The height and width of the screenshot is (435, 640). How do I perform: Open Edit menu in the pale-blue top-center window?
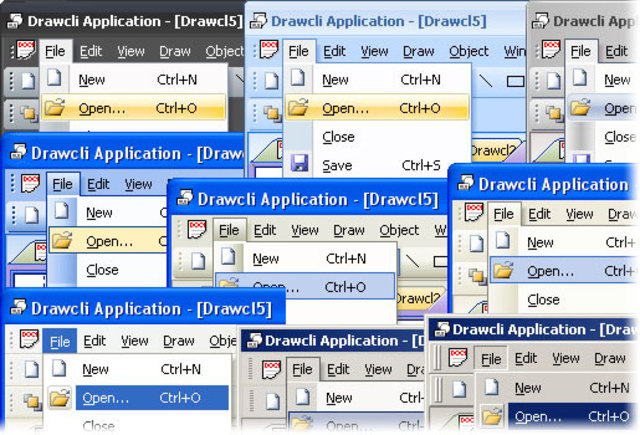(x=334, y=51)
